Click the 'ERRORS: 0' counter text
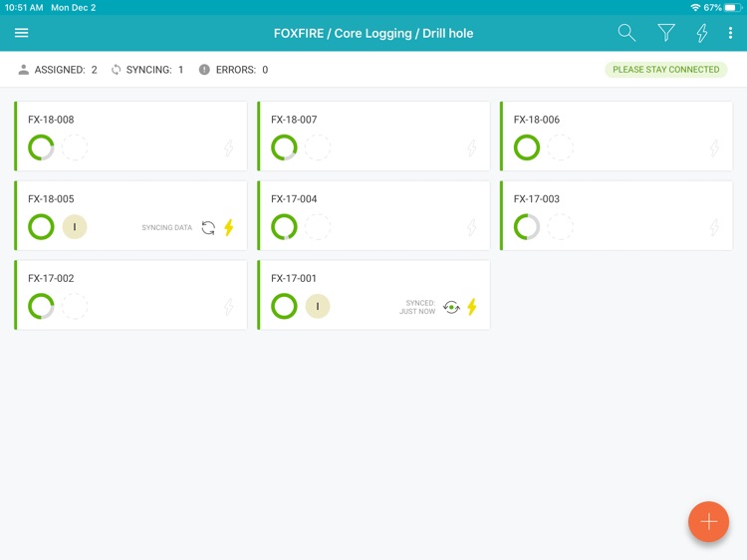 coord(242,70)
